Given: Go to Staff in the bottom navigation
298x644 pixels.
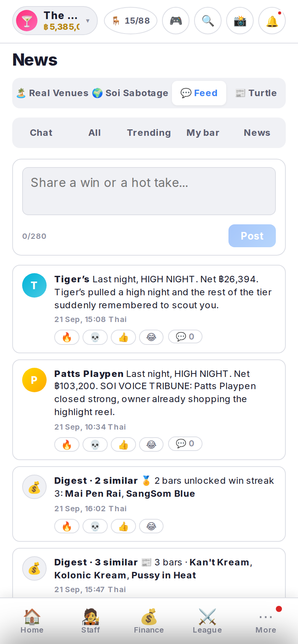Looking at the screenshot, I should (x=91, y=621).
